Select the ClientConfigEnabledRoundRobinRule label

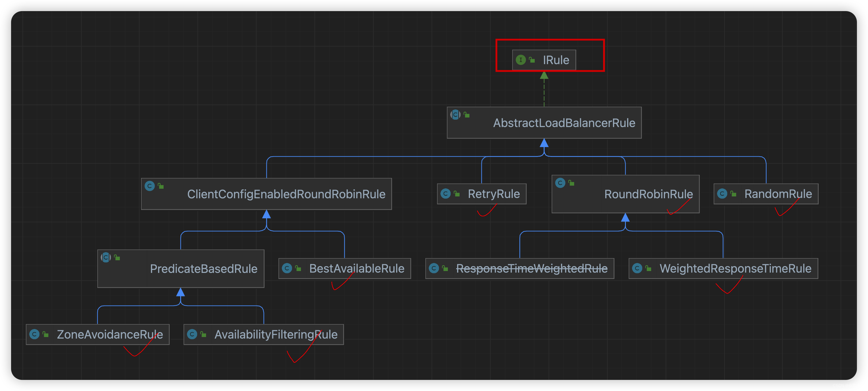286,194
